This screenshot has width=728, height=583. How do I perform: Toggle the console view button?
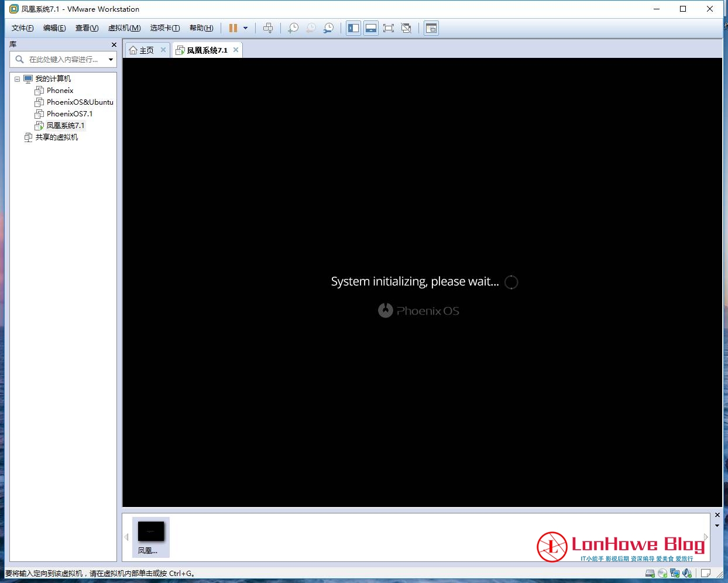pos(431,28)
